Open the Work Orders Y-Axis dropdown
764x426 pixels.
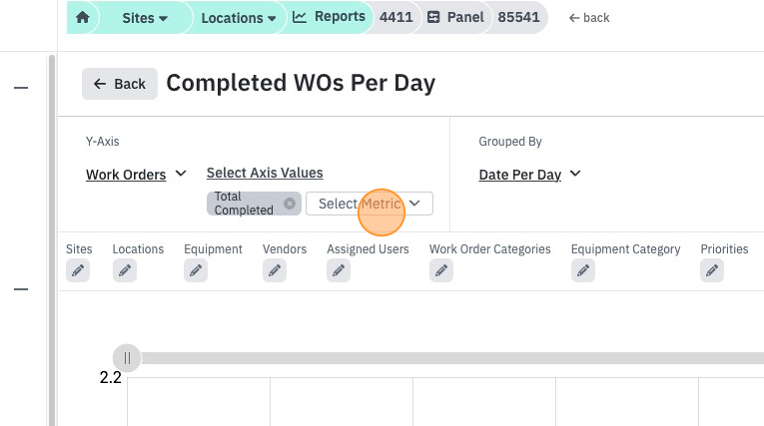coord(136,174)
